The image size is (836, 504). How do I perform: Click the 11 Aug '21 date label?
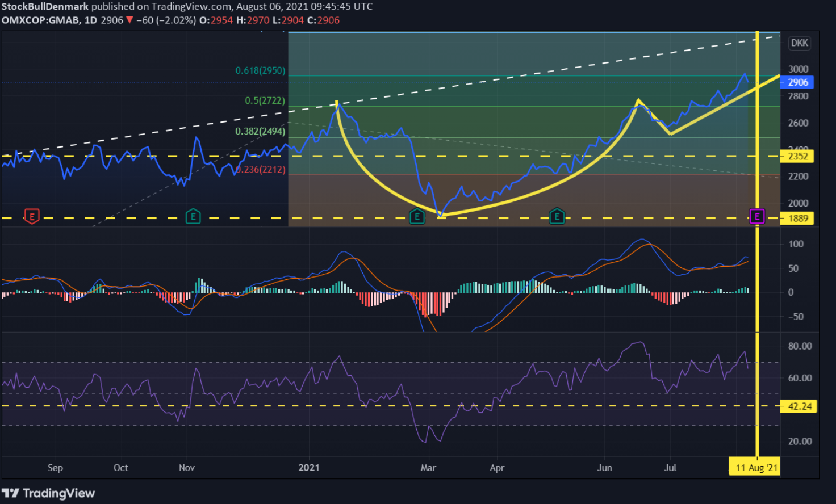coord(755,468)
